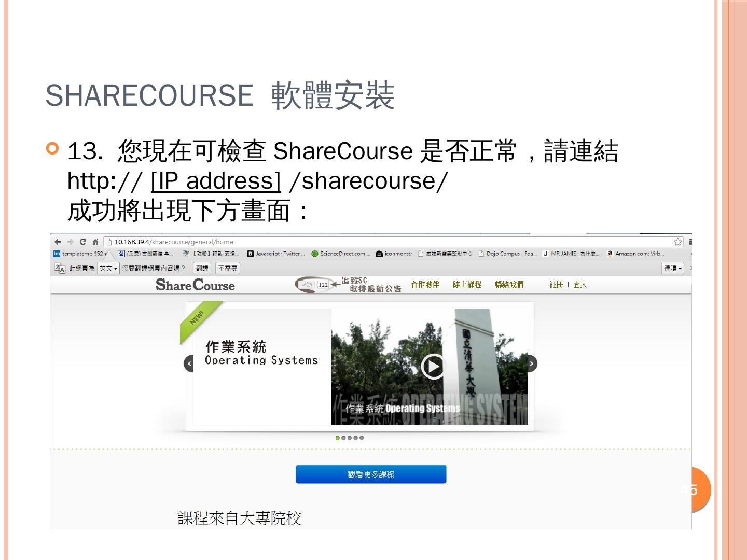Bookmark this page with the star icon
747x560 pixels.
coord(677,242)
